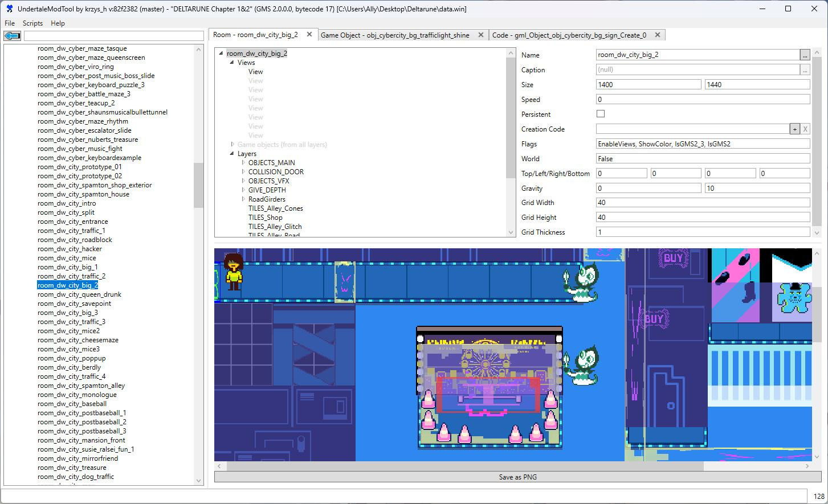
Task: Toggle the Persistent checkbox
Action: point(600,114)
